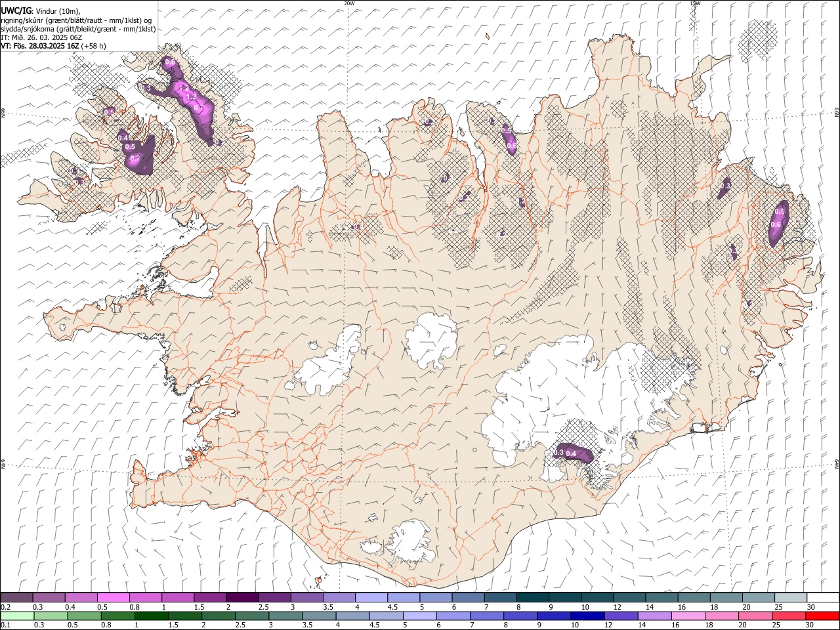The height and width of the screenshot is (630, 840).
Task: Click the '0.1' value under the lower legend row
Action: (5, 625)
